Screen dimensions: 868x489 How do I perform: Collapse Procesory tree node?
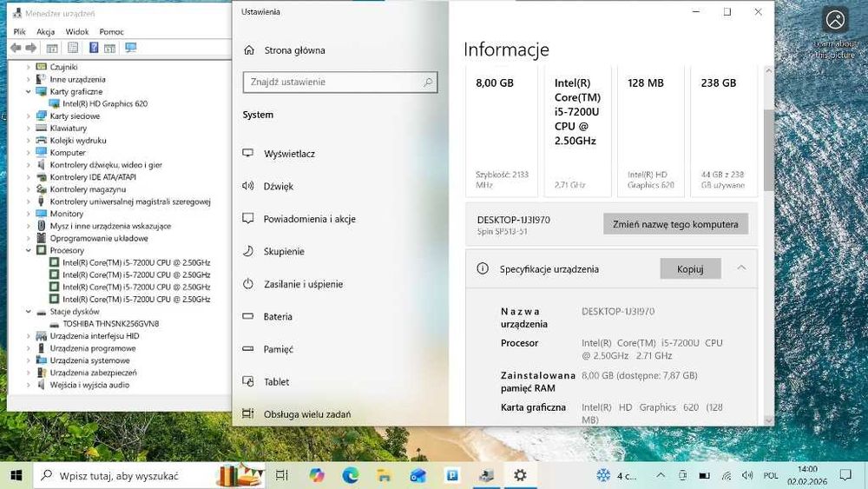point(29,251)
